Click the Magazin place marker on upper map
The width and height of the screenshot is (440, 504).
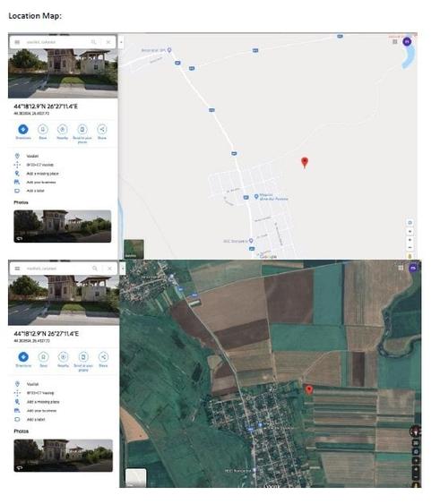[x=256, y=196]
